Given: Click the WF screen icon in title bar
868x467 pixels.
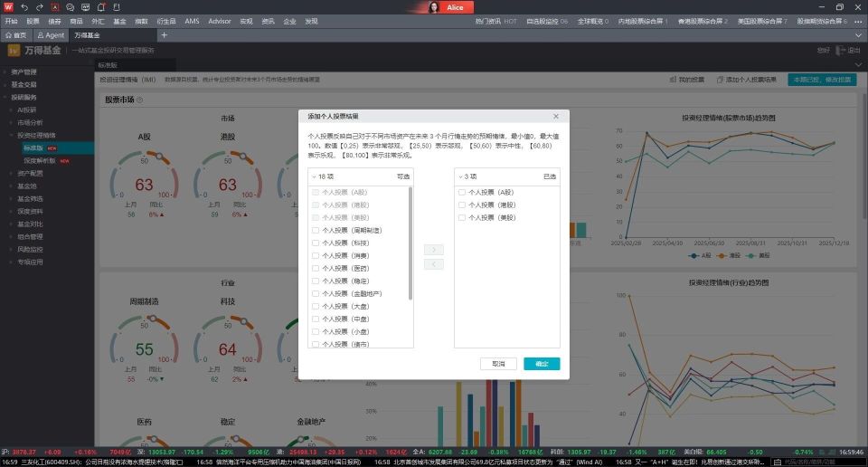Looking at the screenshot, I should tap(85, 7).
